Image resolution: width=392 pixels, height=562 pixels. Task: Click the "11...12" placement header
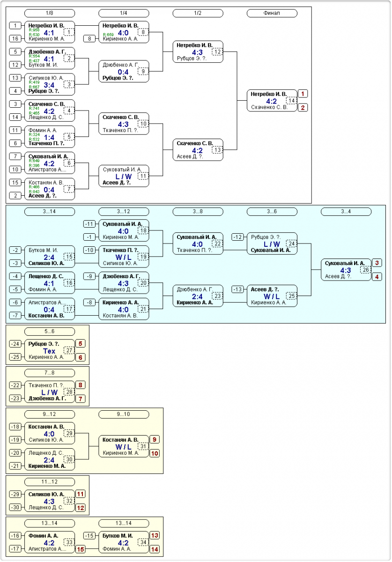tap(49, 481)
